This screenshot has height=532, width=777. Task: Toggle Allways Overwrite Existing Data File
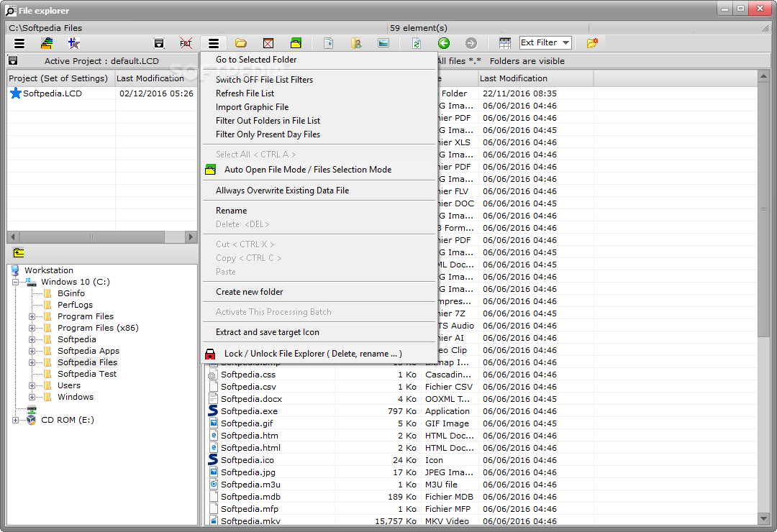coord(282,191)
